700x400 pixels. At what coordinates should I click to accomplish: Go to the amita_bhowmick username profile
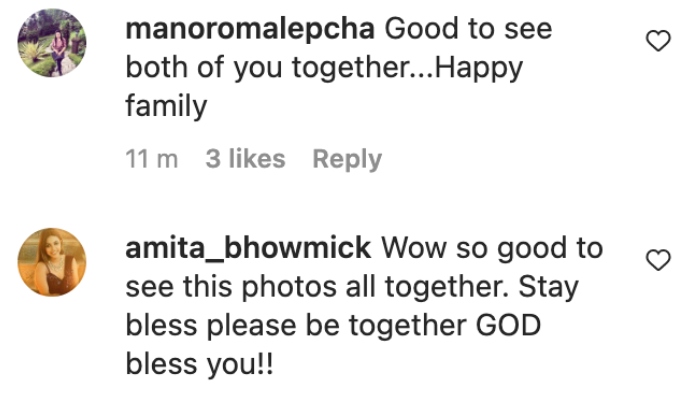[x=249, y=247]
